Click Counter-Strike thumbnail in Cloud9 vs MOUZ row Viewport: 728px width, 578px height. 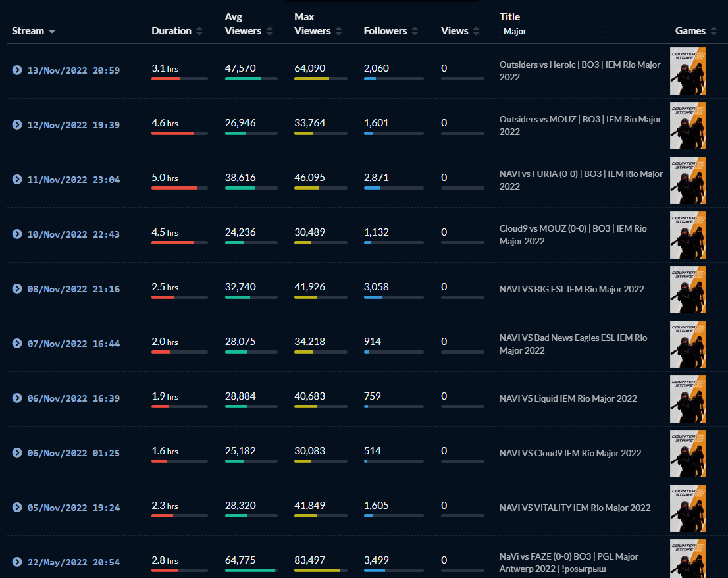pyautogui.click(x=688, y=235)
